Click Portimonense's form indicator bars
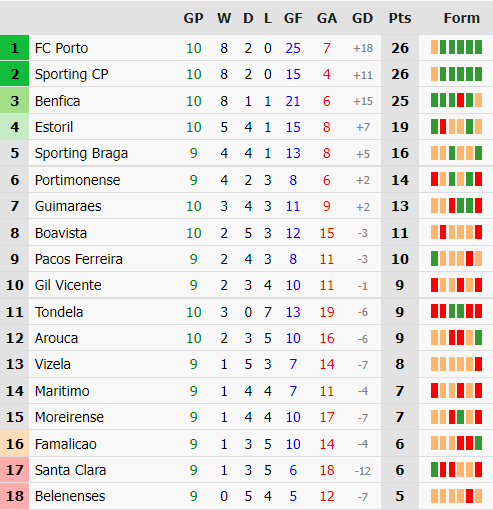 (456, 179)
